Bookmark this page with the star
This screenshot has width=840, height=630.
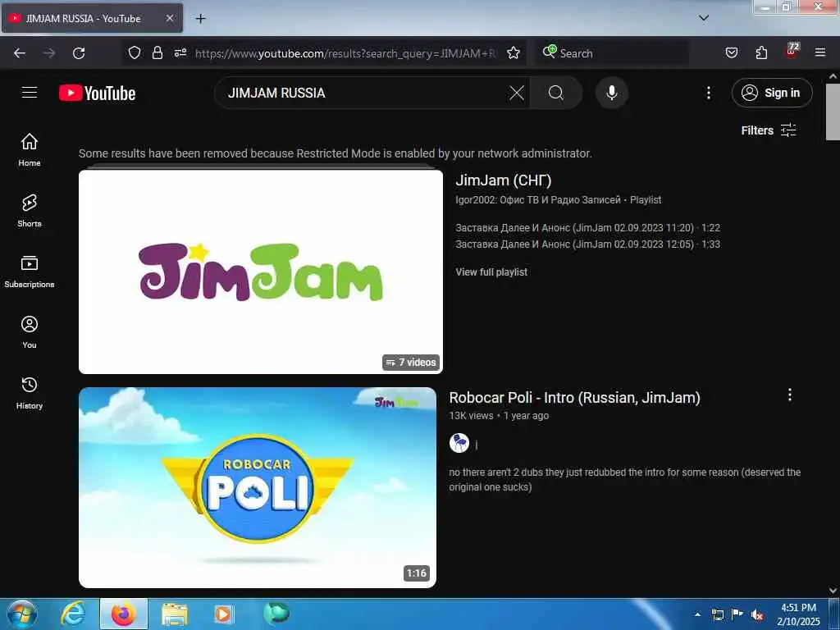pyautogui.click(x=514, y=52)
